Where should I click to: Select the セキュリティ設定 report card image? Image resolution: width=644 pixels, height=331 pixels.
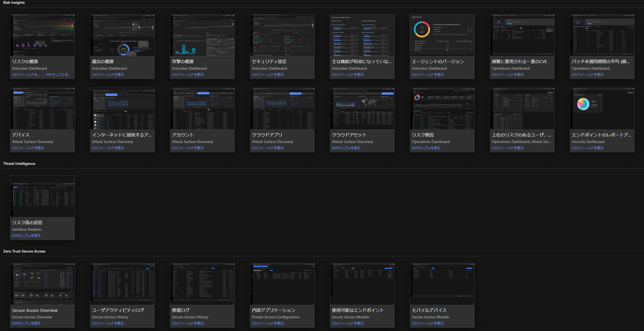coord(282,35)
